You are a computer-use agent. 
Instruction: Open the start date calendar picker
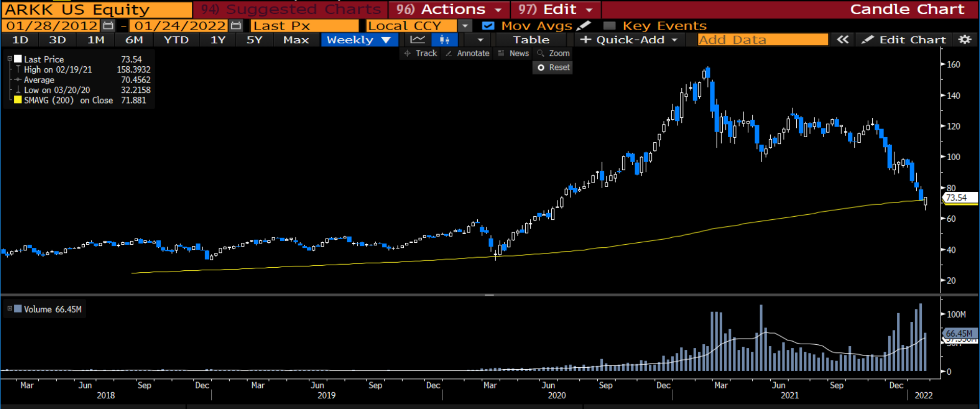point(108,25)
